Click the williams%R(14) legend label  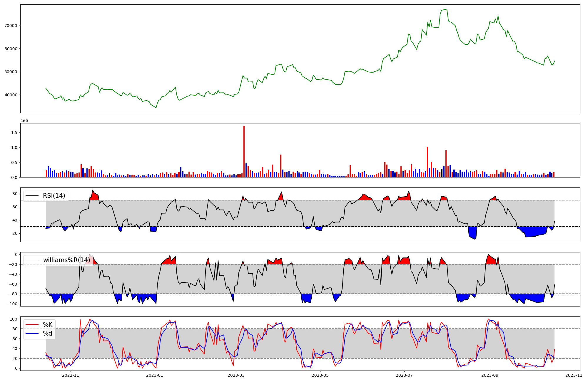click(x=66, y=260)
